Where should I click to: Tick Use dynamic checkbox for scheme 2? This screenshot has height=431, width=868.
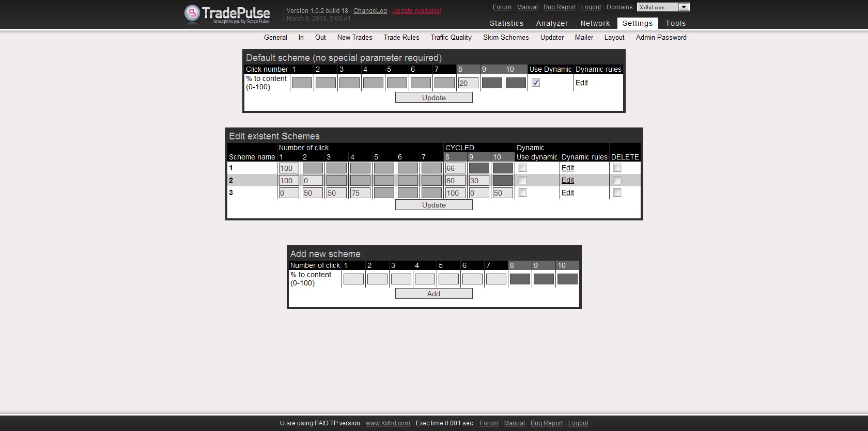[522, 181]
